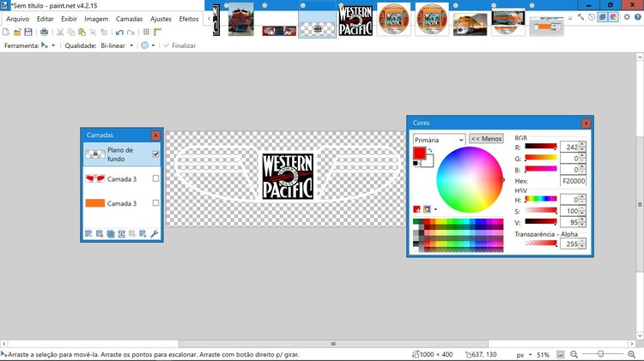The image size is (644, 361).
Task: Click the '<< Menos' button
Action: 486,139
